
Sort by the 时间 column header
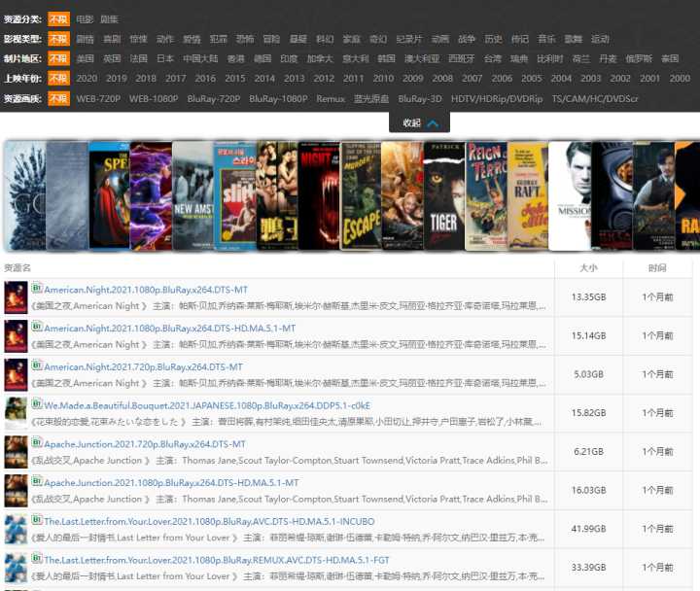657,268
